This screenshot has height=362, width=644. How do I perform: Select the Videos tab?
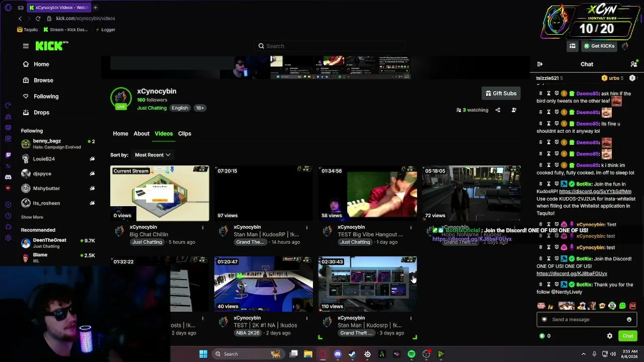click(164, 134)
